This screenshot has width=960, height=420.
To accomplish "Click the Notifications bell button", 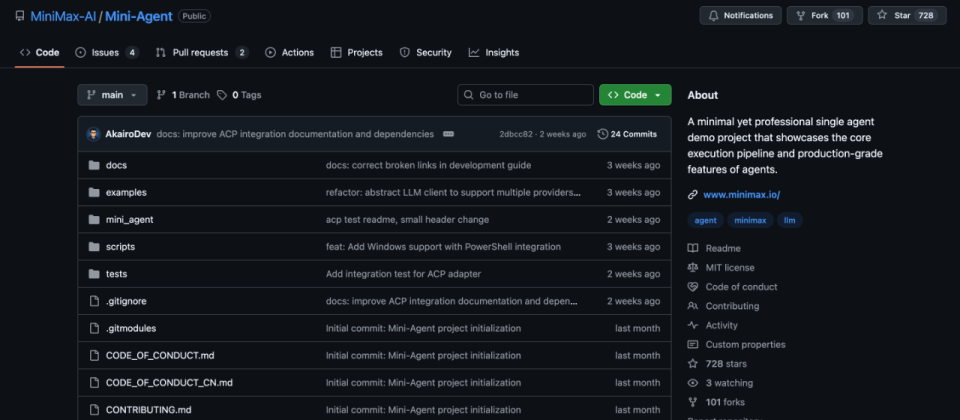I will pos(741,16).
